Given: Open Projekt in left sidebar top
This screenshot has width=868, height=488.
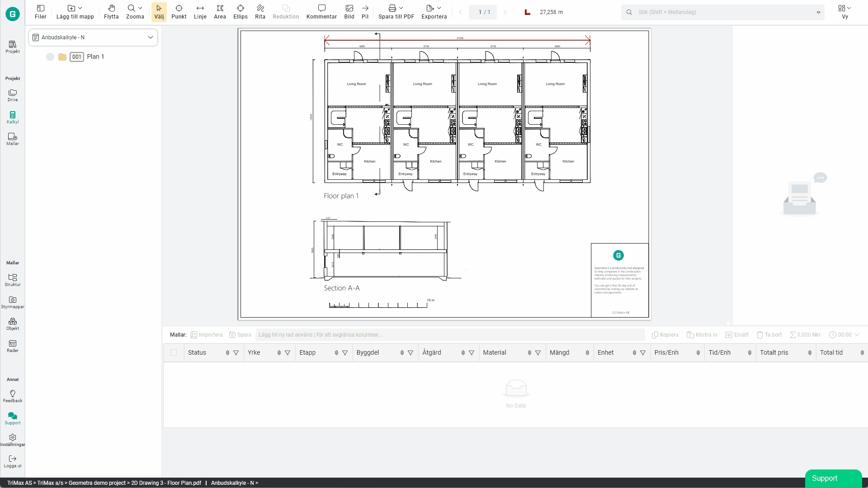Looking at the screenshot, I should 13,47.
